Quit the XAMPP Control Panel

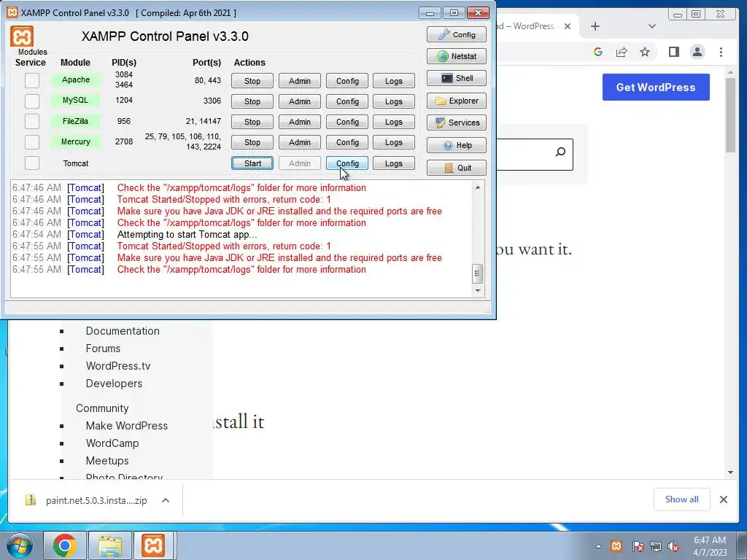pyautogui.click(x=457, y=168)
